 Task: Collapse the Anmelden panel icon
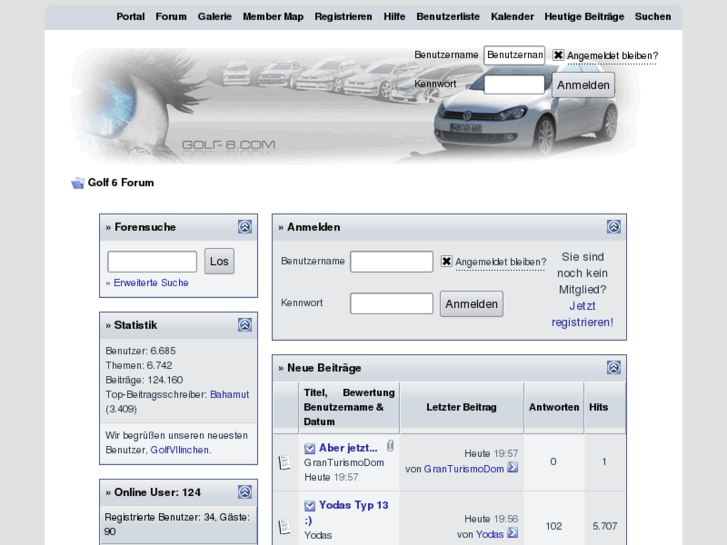[613, 227]
